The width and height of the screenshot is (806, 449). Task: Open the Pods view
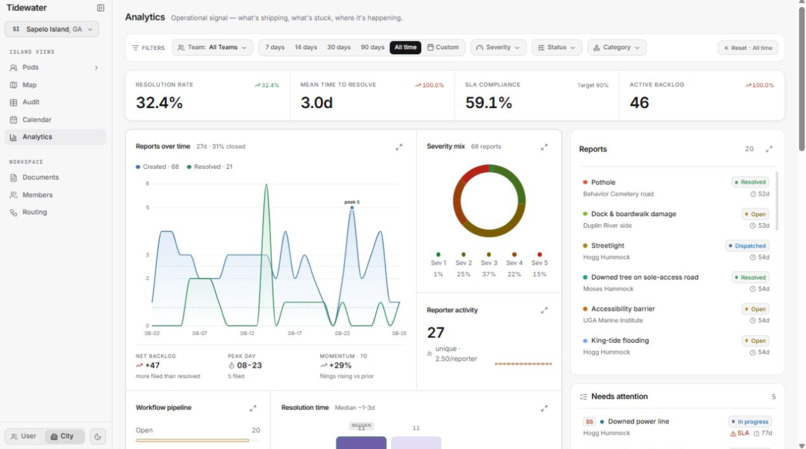click(x=55, y=67)
